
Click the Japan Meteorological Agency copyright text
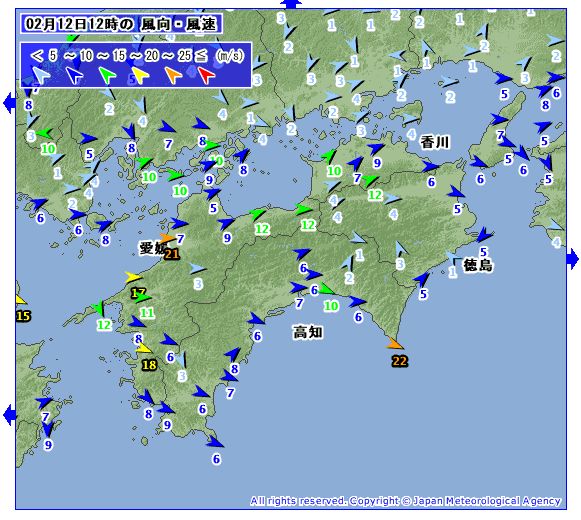pos(405,501)
